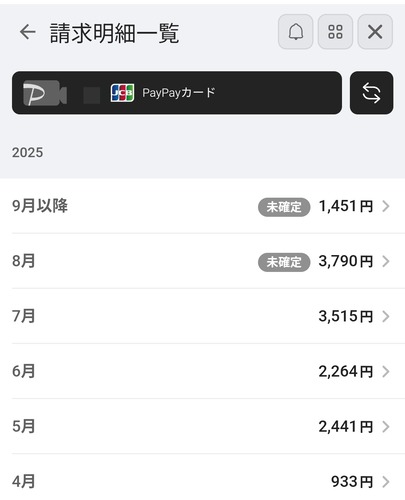Tap the JCB logo on card banner
The image size is (405, 500).
click(122, 93)
